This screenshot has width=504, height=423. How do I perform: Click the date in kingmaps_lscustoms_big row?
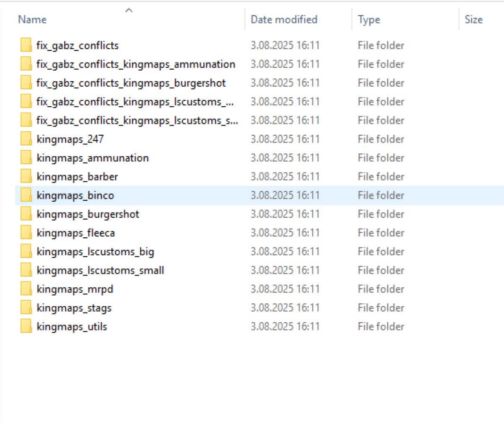(285, 252)
